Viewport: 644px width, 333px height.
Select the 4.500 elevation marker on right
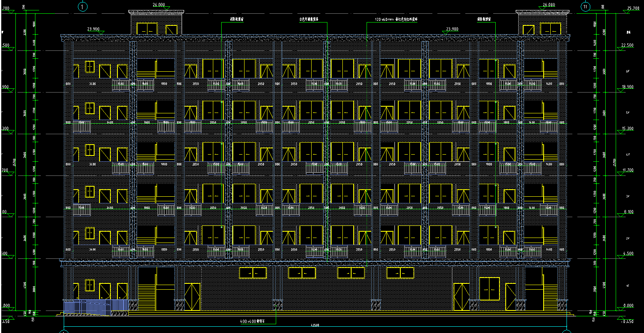coord(627,253)
